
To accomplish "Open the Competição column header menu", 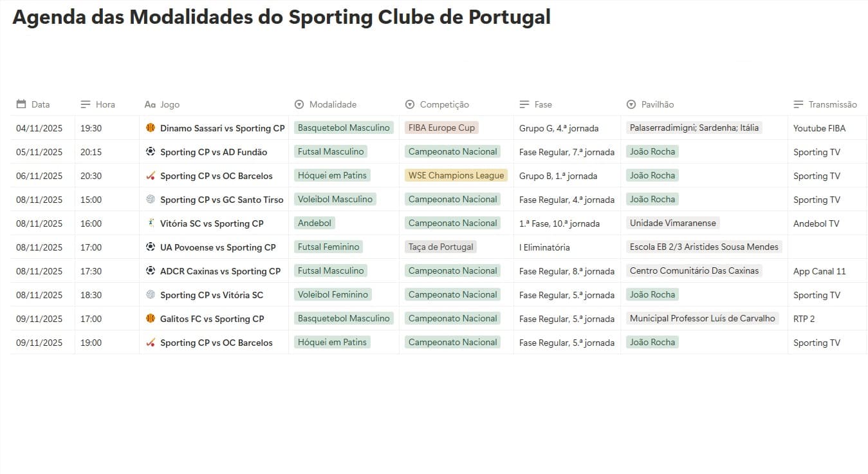I will point(438,104).
